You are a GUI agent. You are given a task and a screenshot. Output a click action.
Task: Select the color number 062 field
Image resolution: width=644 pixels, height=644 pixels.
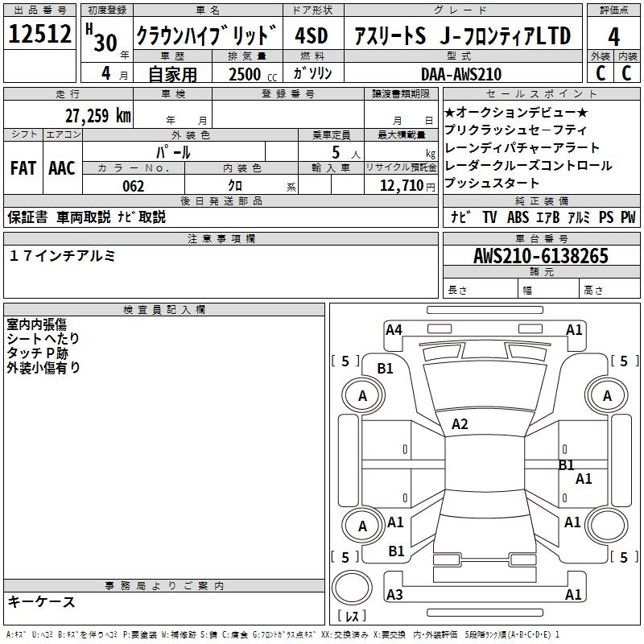pos(133,186)
